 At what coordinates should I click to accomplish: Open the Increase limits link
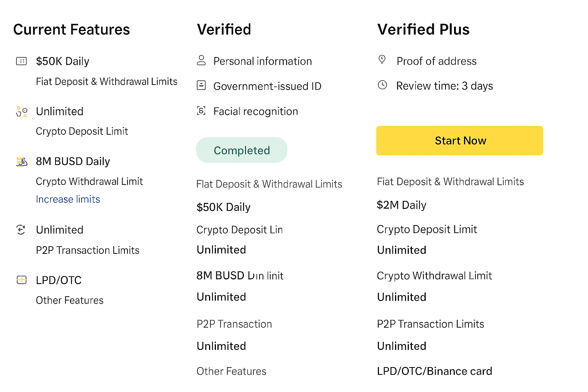point(68,199)
